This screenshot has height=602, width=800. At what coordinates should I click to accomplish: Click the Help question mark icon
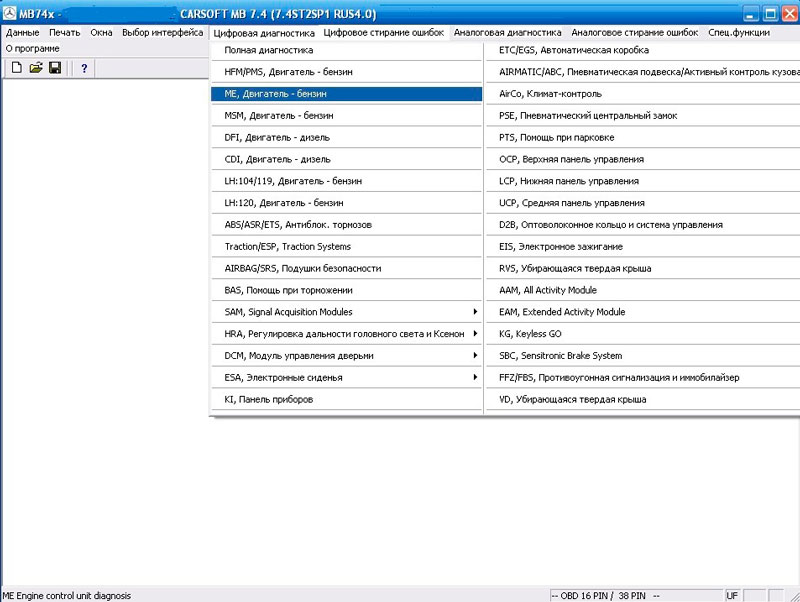84,68
